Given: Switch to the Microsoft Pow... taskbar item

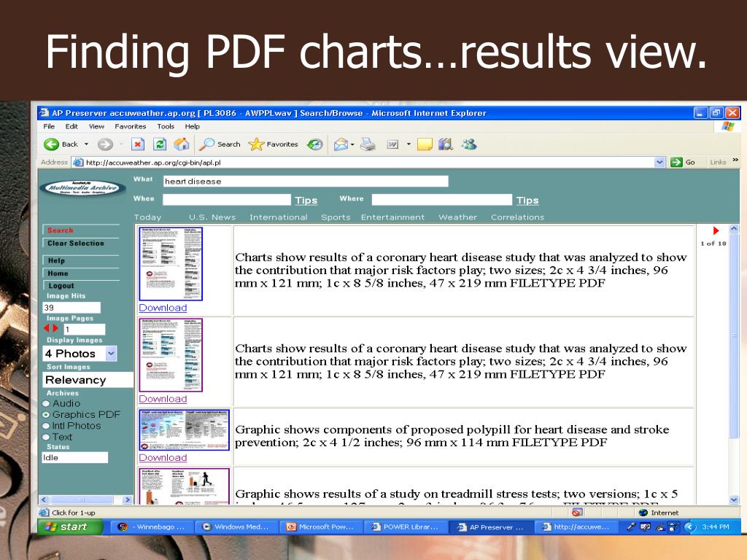Looking at the screenshot, I should pos(320,526).
